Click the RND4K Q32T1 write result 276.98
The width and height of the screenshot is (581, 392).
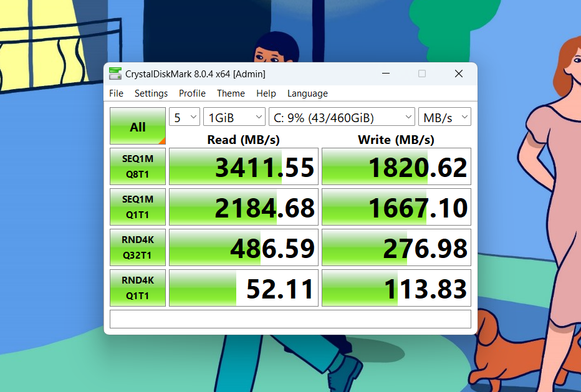click(x=396, y=247)
